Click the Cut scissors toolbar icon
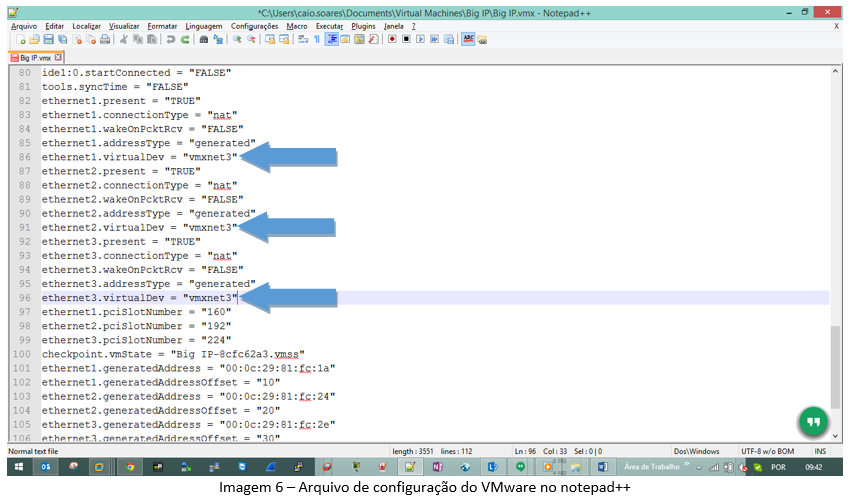 point(124,39)
